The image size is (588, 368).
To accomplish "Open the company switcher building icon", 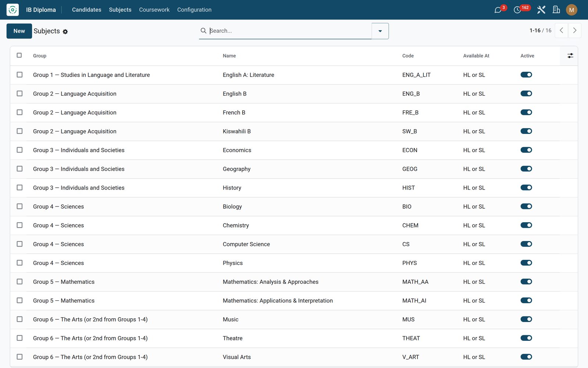I will (x=556, y=10).
